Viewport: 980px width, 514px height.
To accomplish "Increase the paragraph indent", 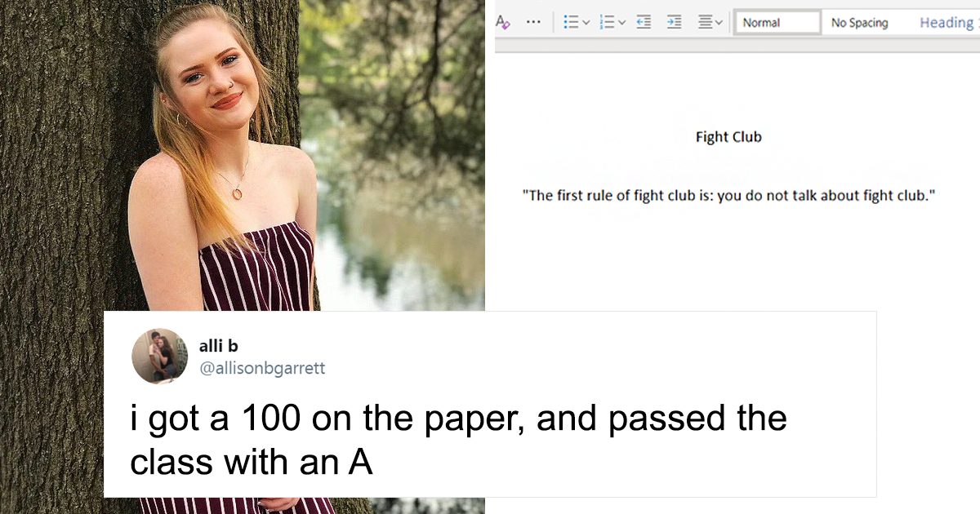I will click(x=674, y=22).
